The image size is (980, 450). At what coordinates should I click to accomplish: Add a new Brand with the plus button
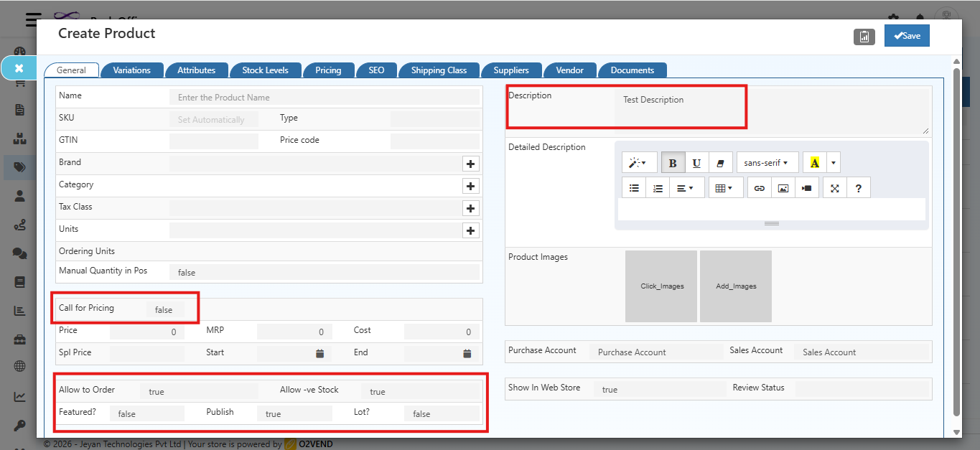coord(470,164)
